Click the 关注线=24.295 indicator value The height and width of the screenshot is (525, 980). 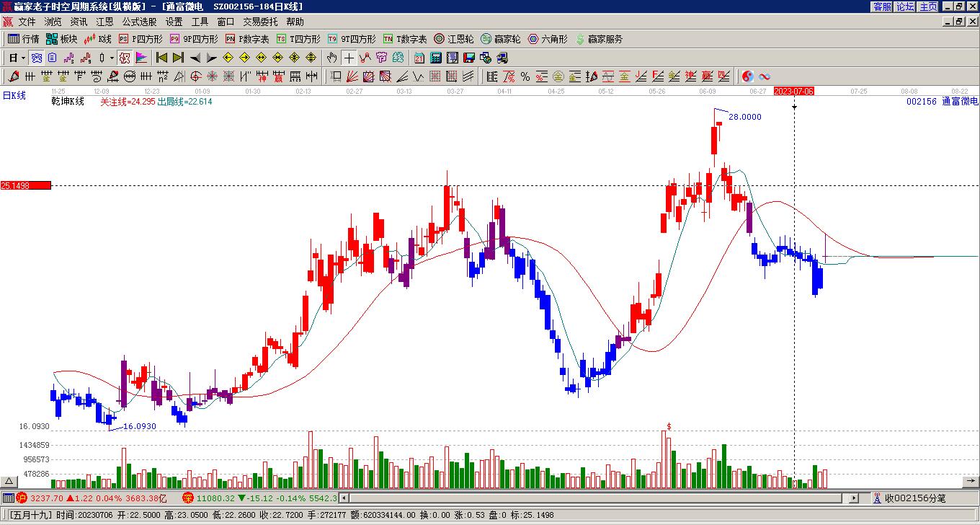128,102
